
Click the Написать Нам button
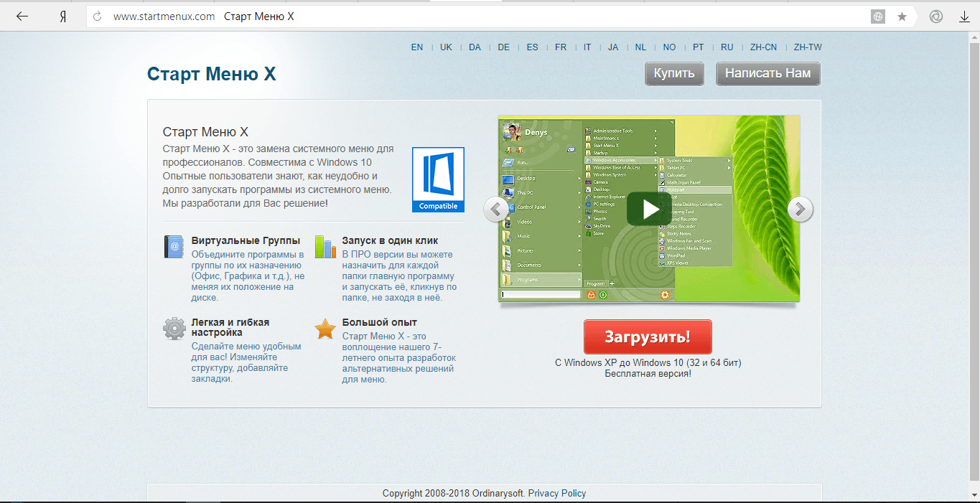click(767, 73)
